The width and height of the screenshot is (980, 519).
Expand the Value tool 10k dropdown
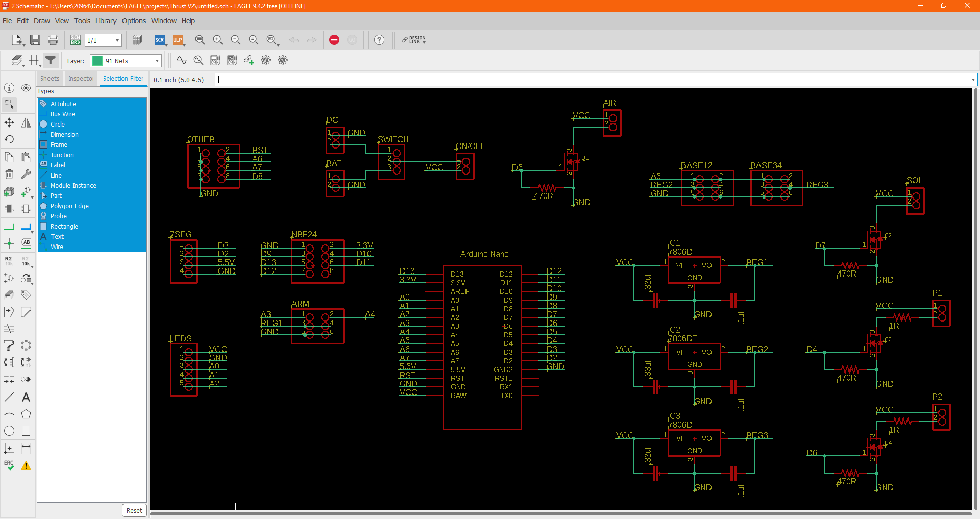click(32, 267)
